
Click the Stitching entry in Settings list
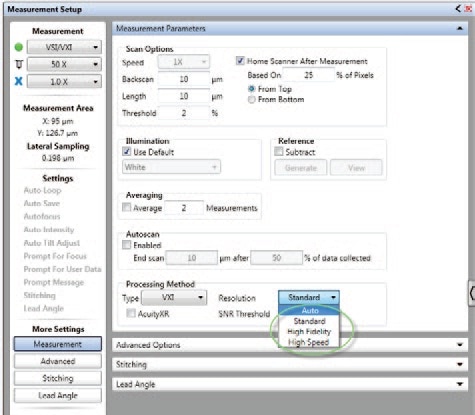(x=40, y=295)
